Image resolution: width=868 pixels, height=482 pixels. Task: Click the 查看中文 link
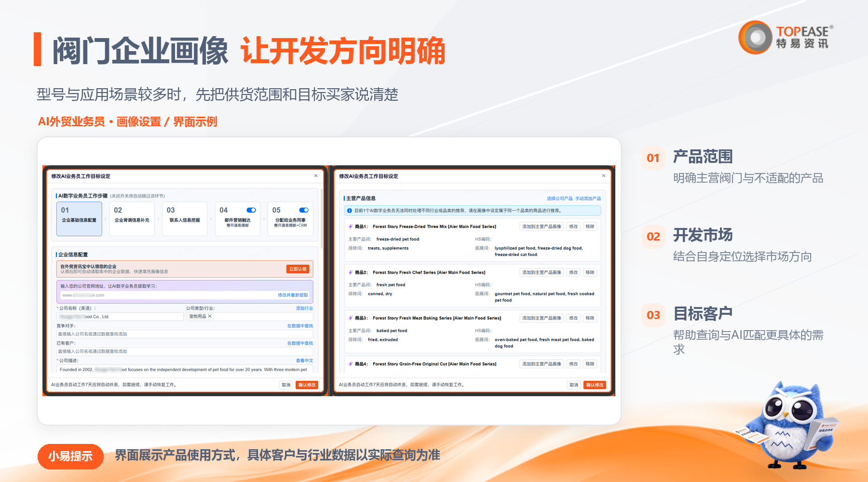point(304,361)
